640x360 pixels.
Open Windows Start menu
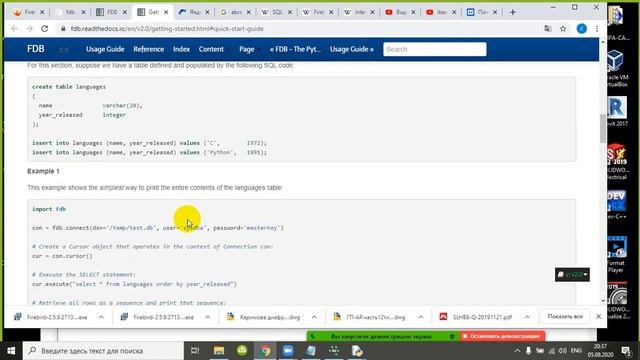[x=11, y=351]
